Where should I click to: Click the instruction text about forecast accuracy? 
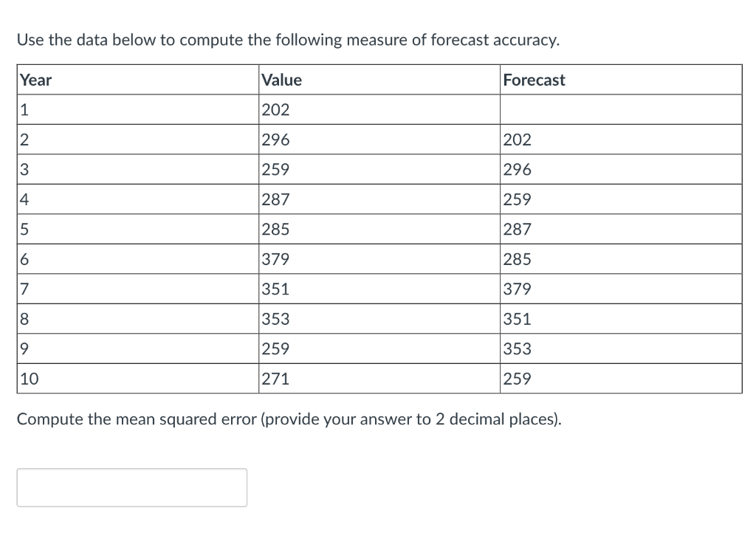pos(288,40)
